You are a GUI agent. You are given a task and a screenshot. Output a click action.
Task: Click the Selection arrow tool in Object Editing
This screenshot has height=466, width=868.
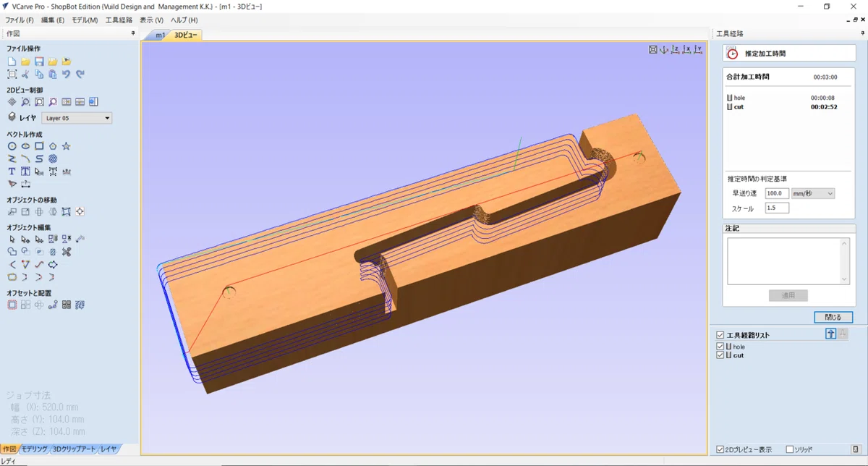tap(12, 239)
